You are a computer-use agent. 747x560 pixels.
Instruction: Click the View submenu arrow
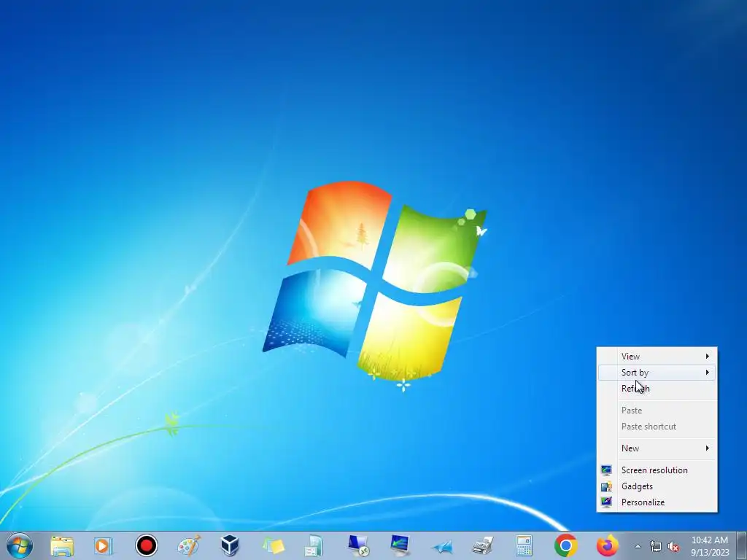click(708, 356)
